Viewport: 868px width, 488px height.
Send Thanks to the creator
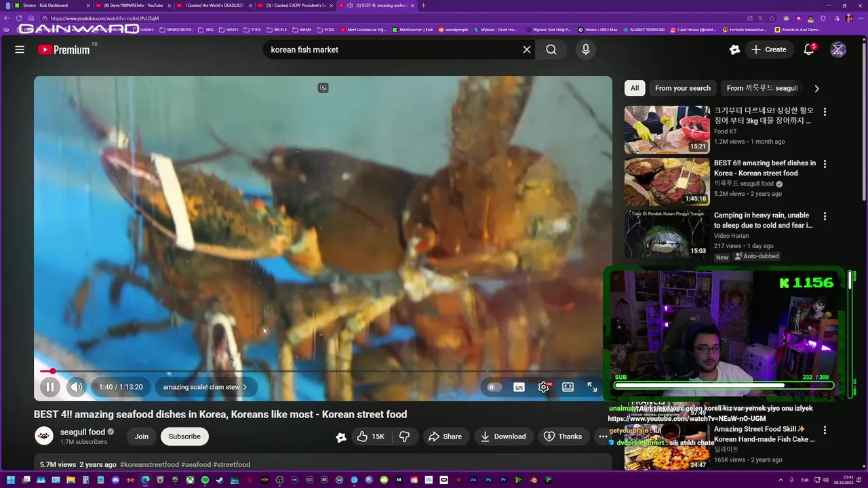click(x=563, y=436)
